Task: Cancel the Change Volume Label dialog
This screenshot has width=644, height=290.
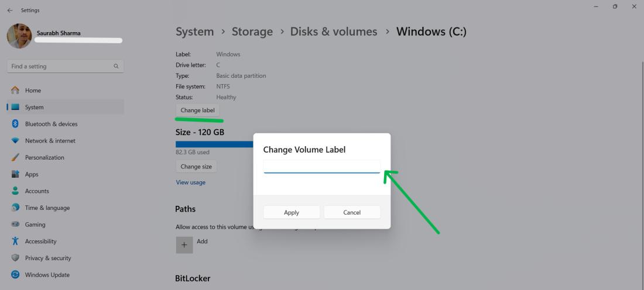Action: point(352,212)
